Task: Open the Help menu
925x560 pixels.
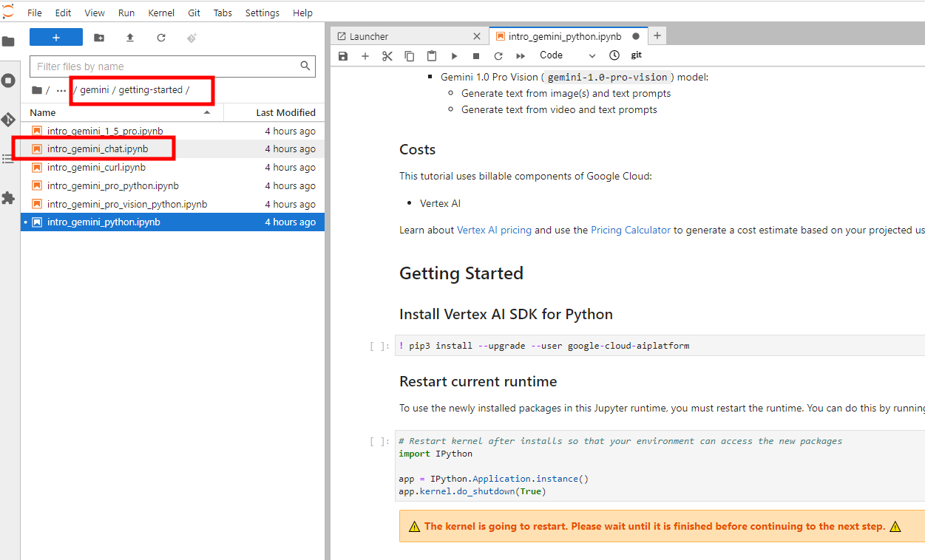Action: click(302, 13)
